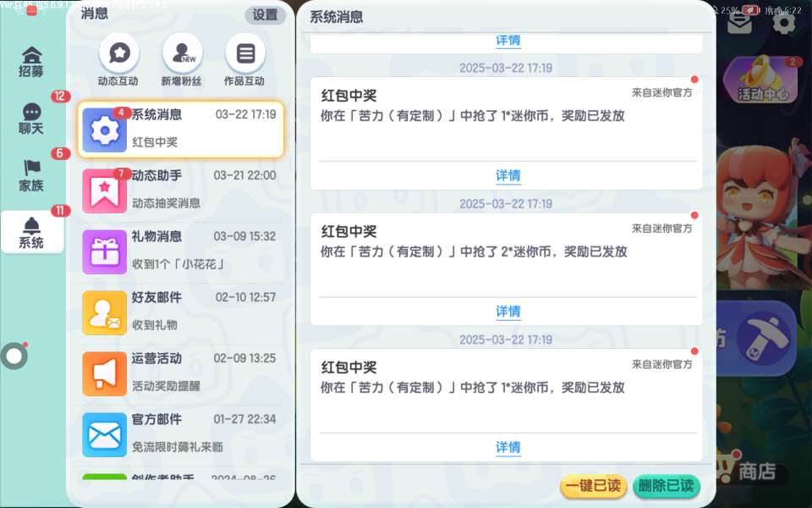Click the floating circle button on left edge
This screenshot has height=508, width=812.
click(14, 356)
